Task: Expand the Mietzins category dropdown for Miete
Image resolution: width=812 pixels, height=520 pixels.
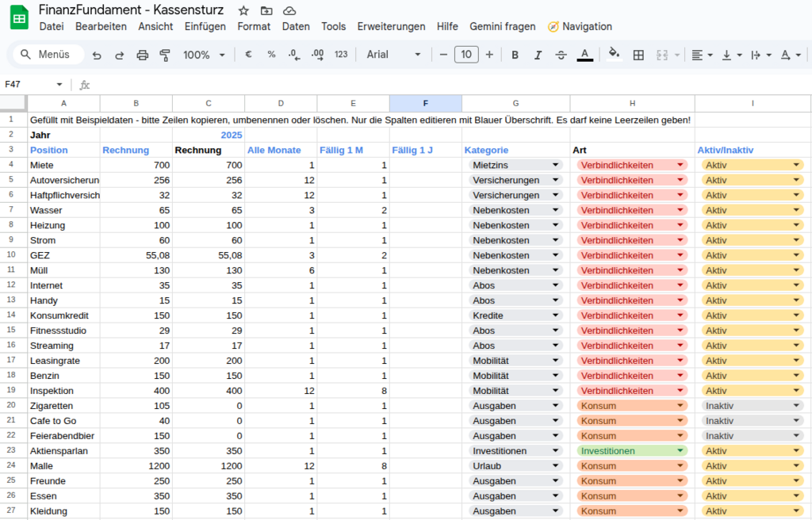Action: tap(556, 165)
